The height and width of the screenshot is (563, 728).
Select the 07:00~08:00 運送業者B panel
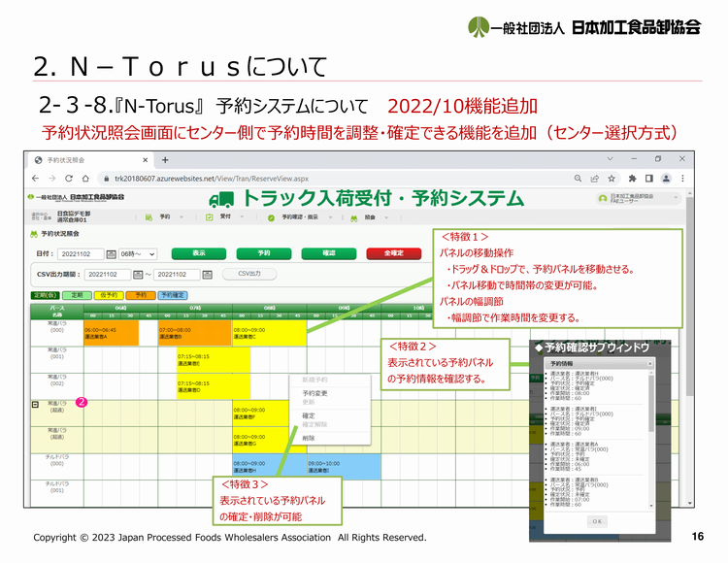tap(195, 333)
